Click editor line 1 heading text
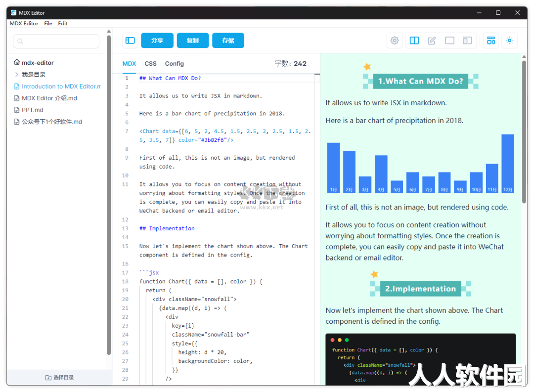 [x=170, y=78]
